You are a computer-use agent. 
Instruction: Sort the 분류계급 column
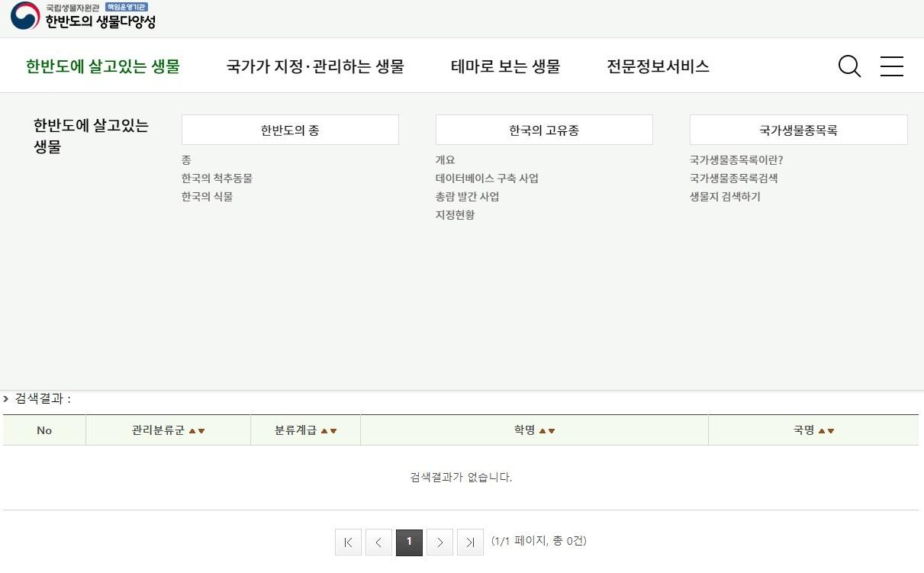tap(329, 431)
